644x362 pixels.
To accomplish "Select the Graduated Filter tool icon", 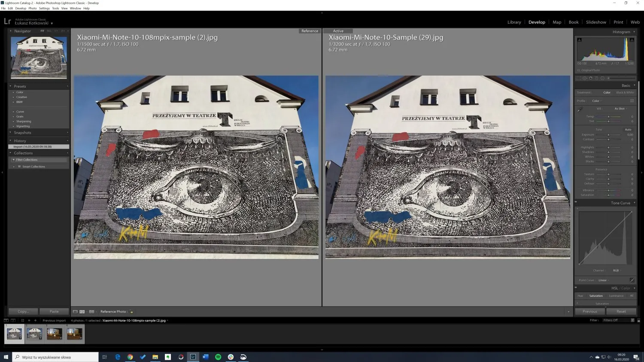I will click(596, 78).
